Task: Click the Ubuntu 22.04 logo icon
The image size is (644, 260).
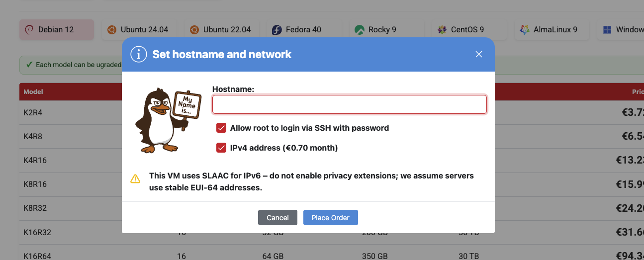Action: coord(194,30)
